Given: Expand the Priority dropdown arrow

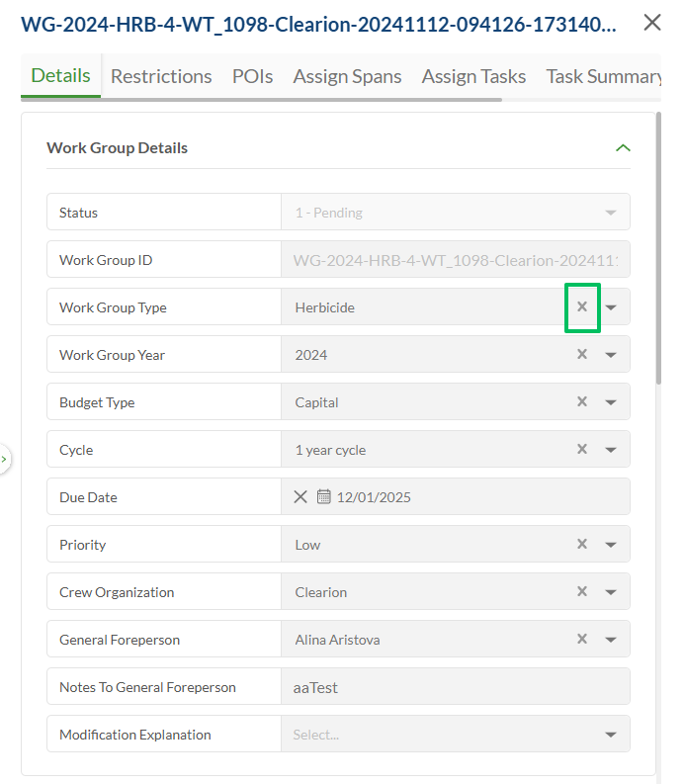Looking at the screenshot, I should tap(611, 545).
